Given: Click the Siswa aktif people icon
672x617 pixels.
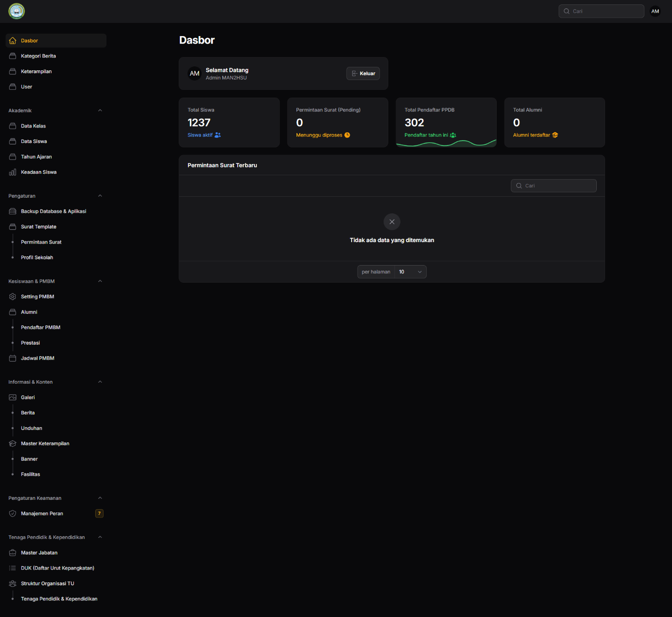Looking at the screenshot, I should click(218, 135).
